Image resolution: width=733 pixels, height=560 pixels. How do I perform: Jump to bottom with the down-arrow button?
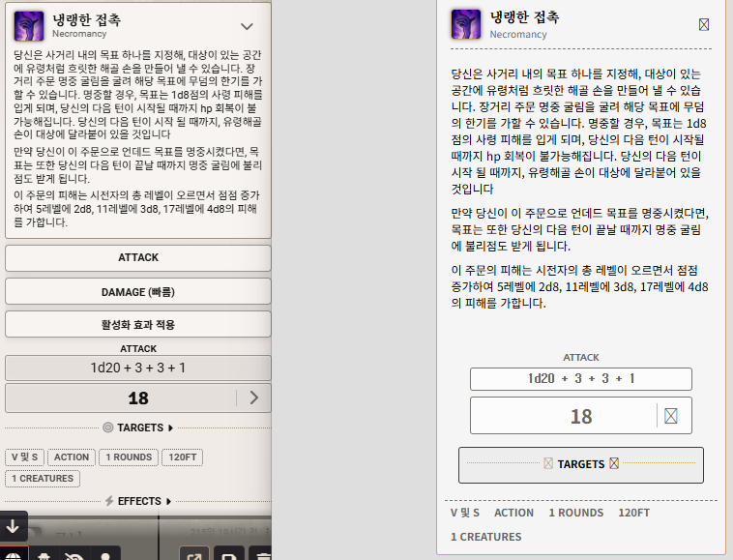(14, 527)
